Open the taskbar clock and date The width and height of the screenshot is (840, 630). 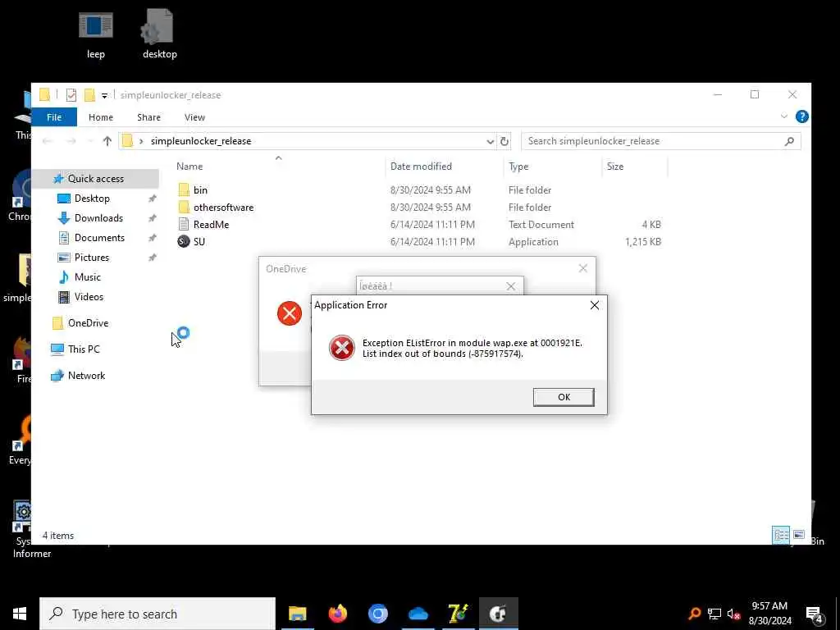pos(769,614)
